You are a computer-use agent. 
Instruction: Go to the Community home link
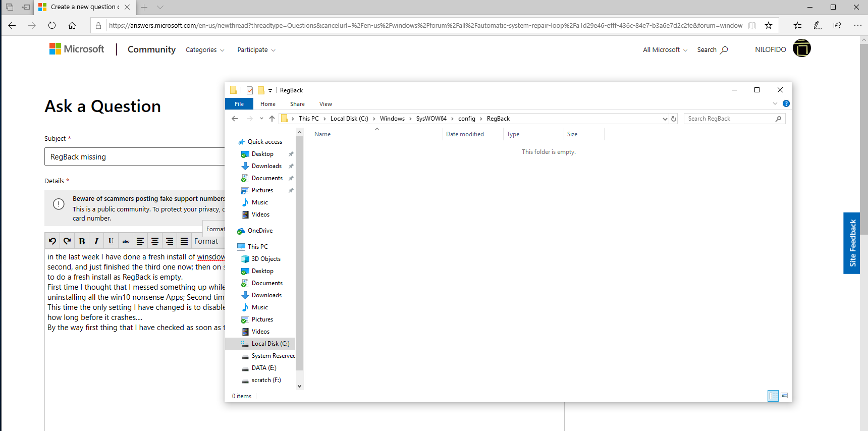click(151, 49)
